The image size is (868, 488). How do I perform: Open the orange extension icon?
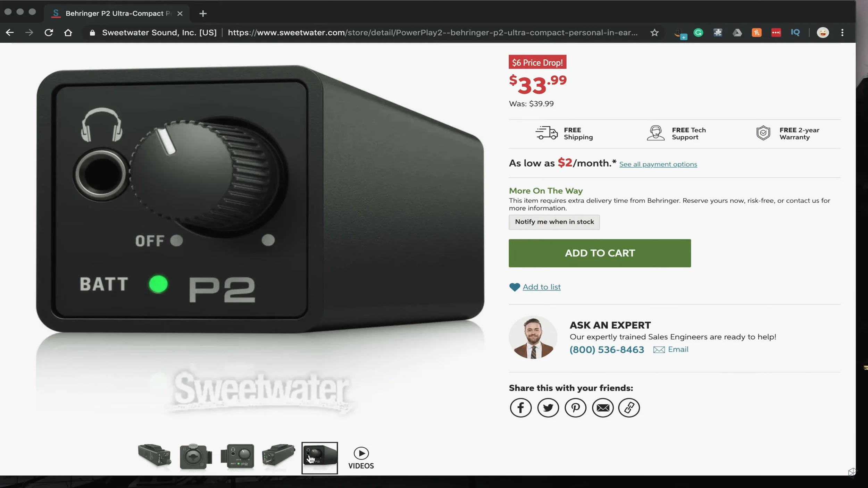click(x=757, y=33)
